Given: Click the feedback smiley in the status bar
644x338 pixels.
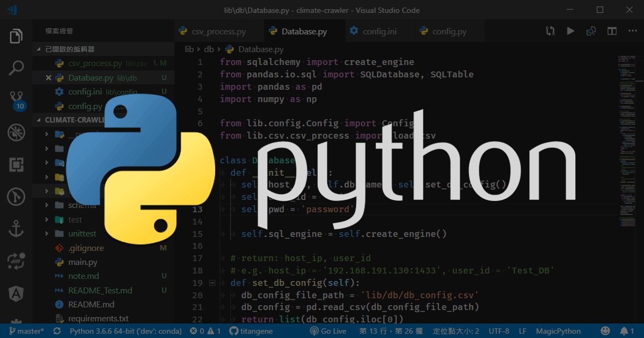Looking at the screenshot, I should pos(605,331).
